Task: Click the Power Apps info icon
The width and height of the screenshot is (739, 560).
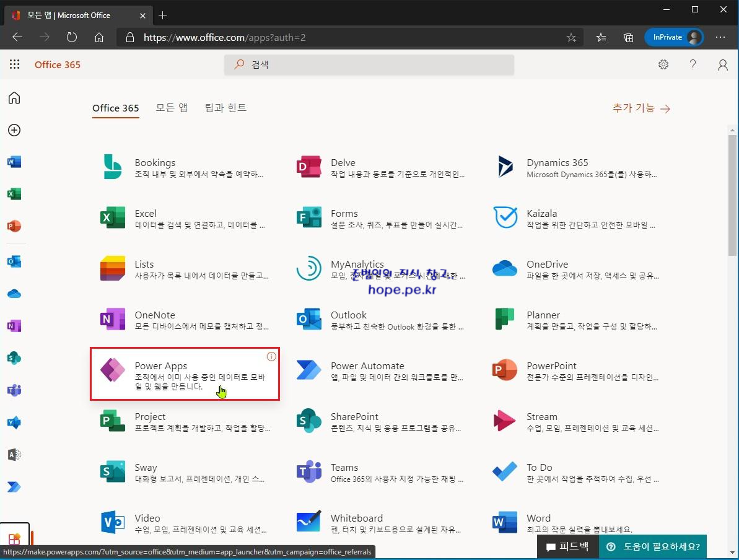Action: pos(271,356)
